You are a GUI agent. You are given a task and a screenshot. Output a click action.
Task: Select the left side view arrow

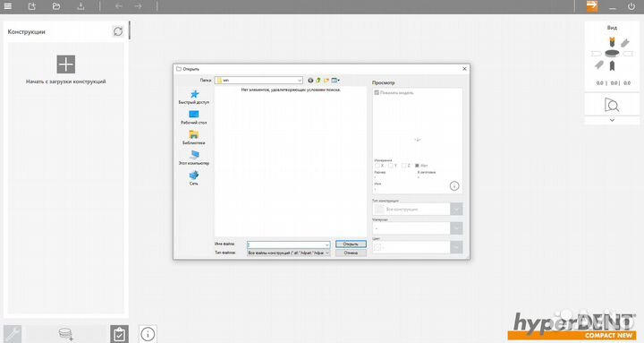coord(597,54)
